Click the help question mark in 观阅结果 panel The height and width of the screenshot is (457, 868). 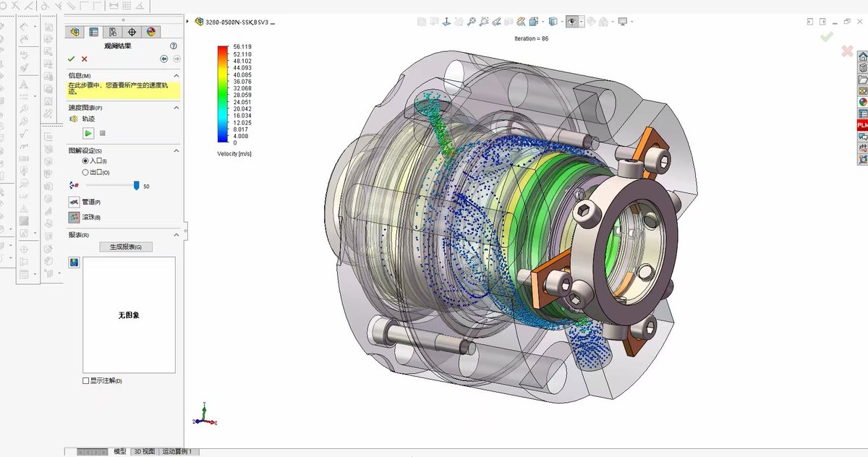tap(174, 46)
